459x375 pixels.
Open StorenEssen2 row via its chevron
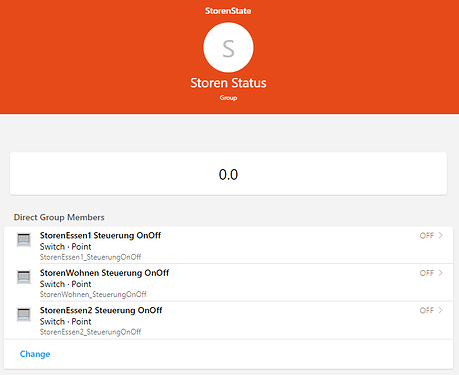pos(441,310)
